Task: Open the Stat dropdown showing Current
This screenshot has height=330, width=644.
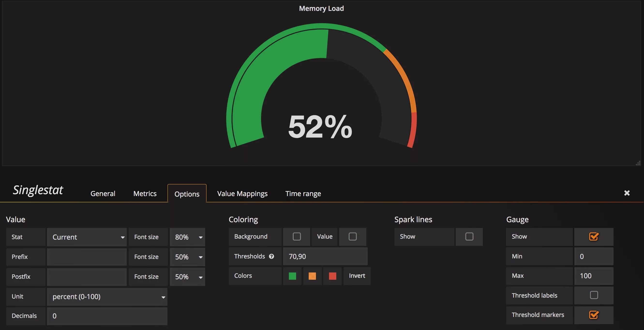Action: (x=87, y=237)
